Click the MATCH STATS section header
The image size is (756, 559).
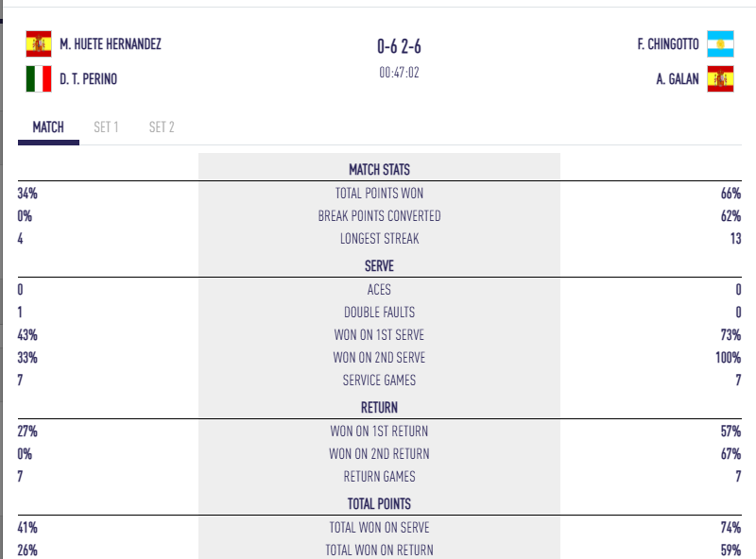point(379,170)
